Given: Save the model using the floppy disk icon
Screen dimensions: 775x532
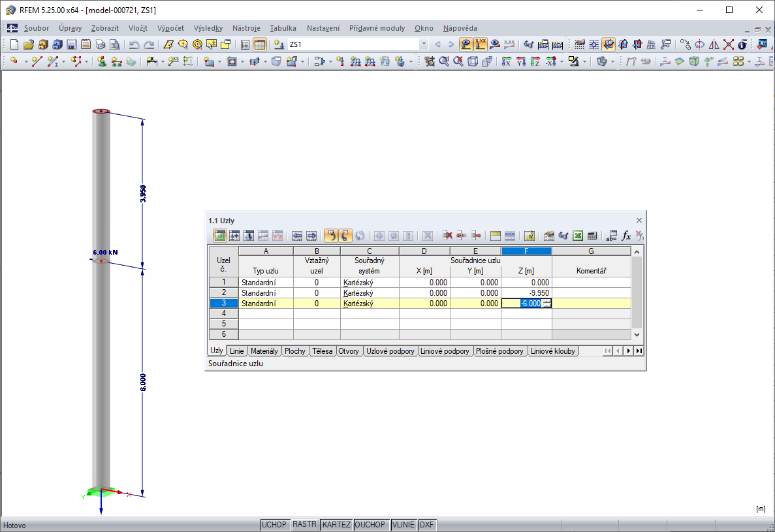Looking at the screenshot, I should click(x=72, y=44).
